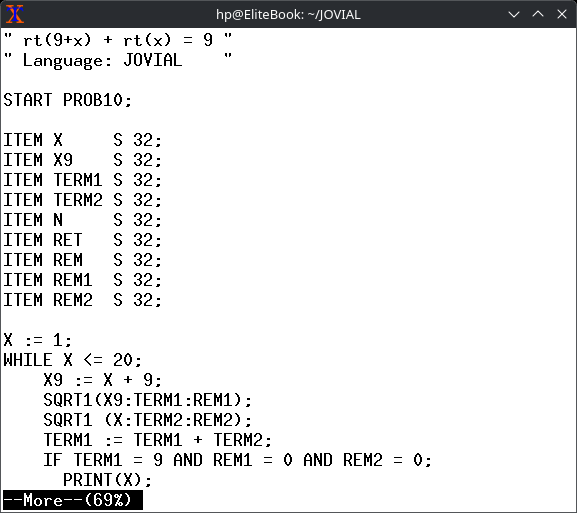Screen dimensions: 577x513
Task: Click the comment line rt(9+x) + rt(x) = 9
Action: pos(118,40)
